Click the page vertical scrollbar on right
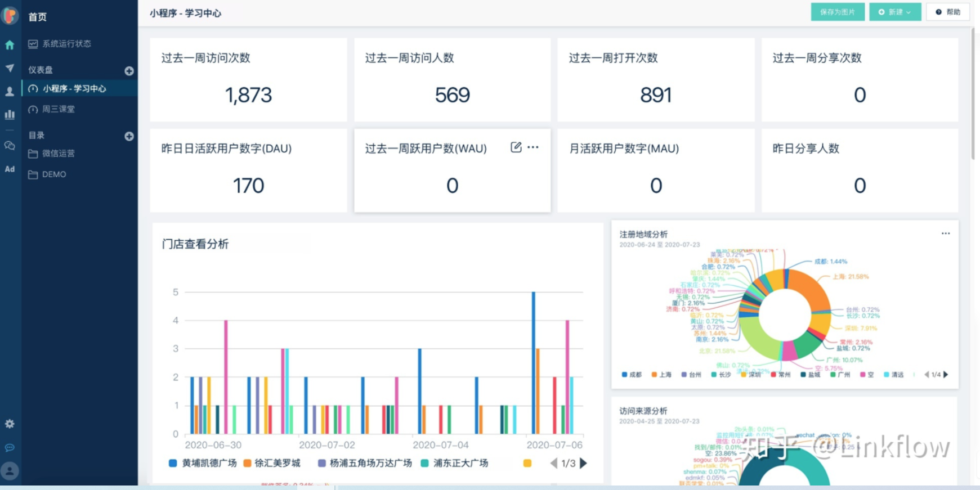The image size is (980, 490). (973, 93)
